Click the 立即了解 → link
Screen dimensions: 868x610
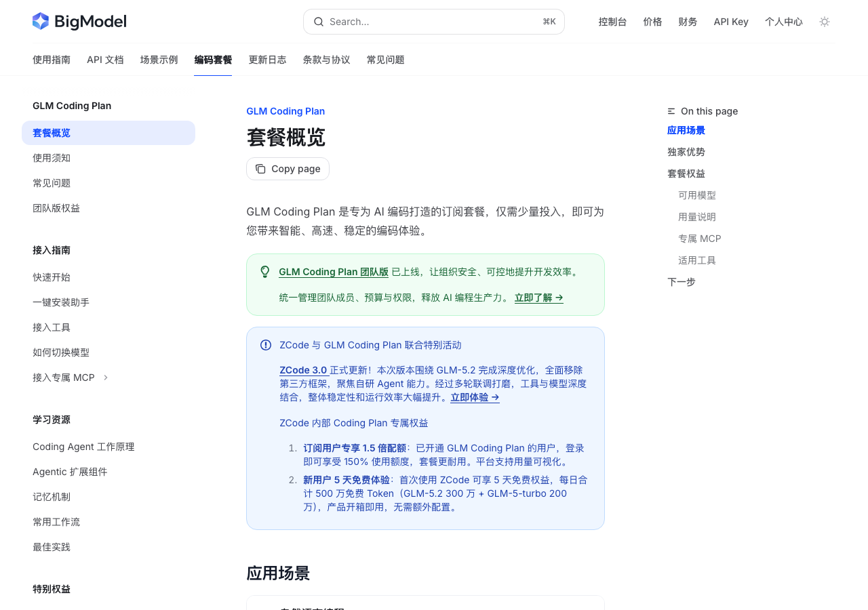click(539, 298)
